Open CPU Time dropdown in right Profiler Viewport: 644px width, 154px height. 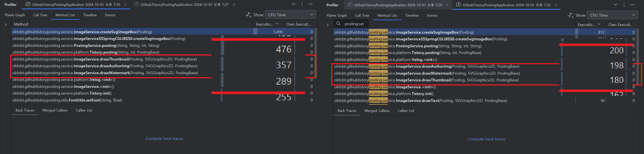click(612, 15)
